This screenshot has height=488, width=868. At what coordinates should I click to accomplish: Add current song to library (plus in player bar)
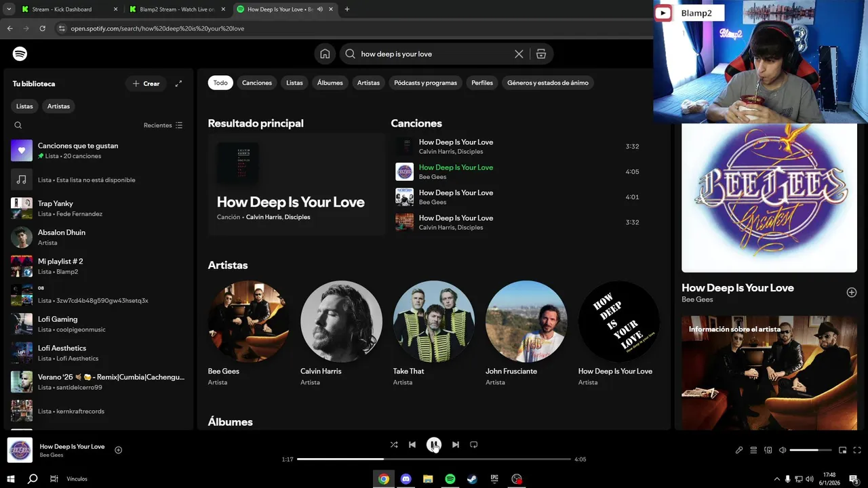click(119, 450)
